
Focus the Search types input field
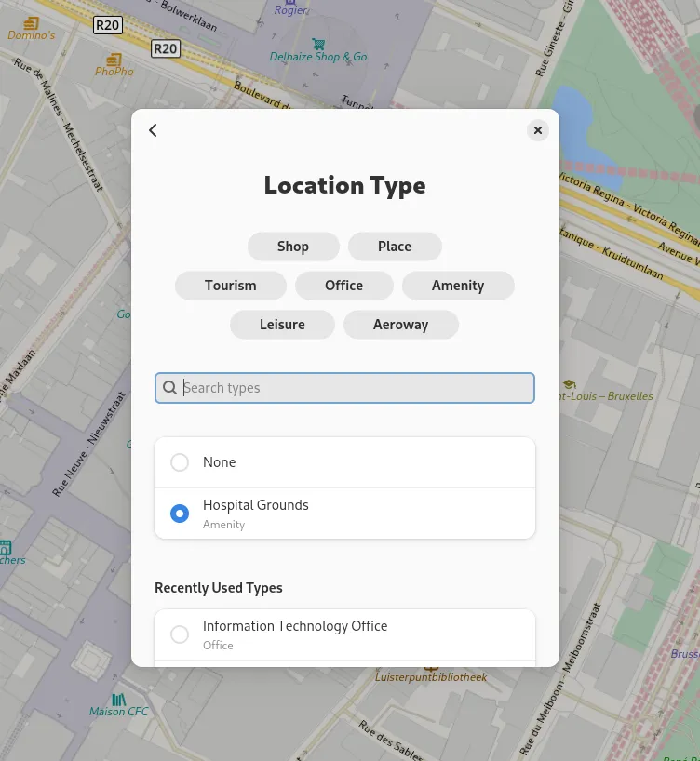(354, 388)
